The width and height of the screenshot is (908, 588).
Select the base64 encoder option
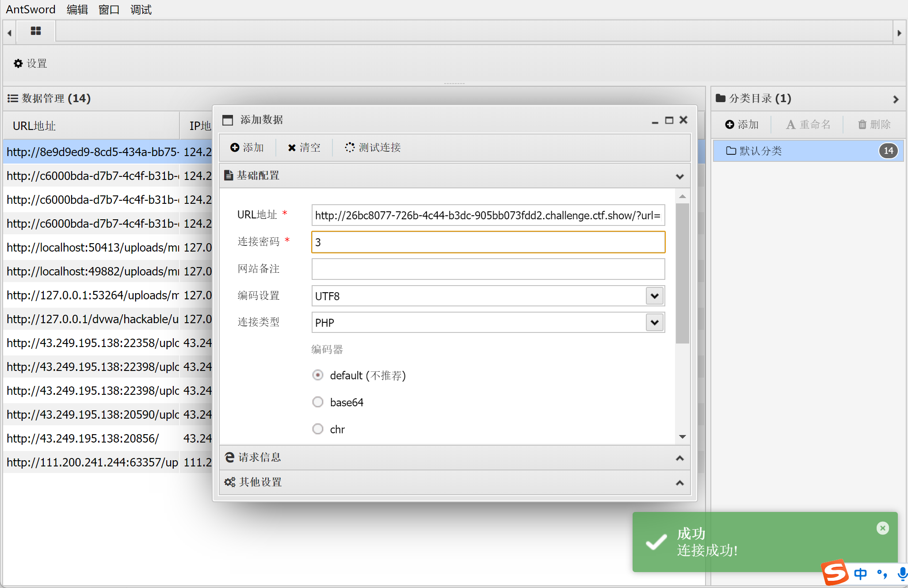318,402
